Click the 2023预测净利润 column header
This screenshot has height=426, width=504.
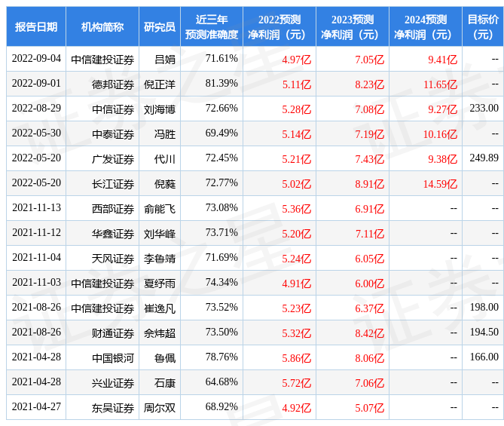click(353, 26)
